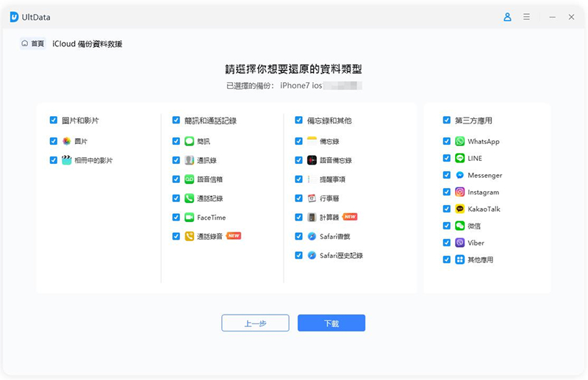Viewport: 588px width, 380px height.
Task: Uncheck the 圖片和影片 category checkbox
Action: (x=54, y=120)
